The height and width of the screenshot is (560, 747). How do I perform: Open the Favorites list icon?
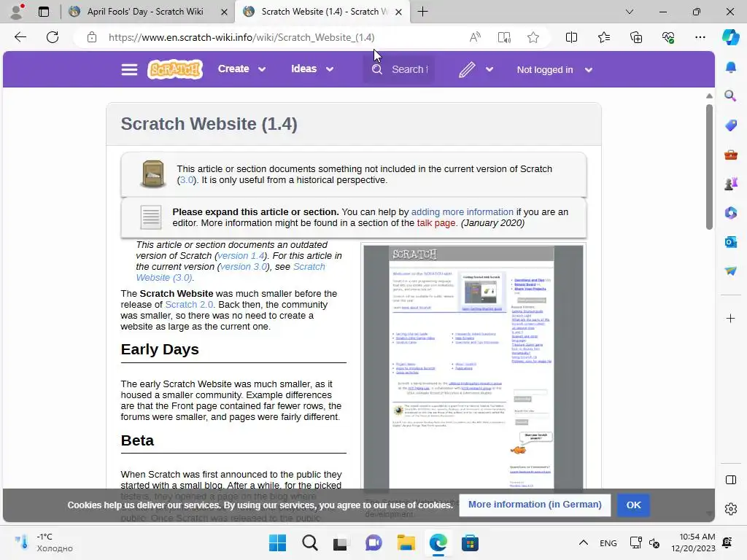603,37
